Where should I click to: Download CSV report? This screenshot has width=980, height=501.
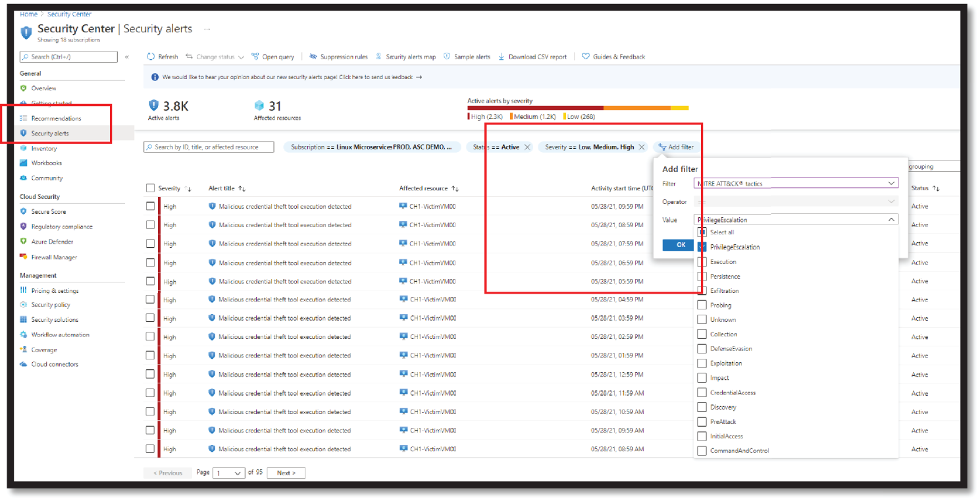(532, 57)
